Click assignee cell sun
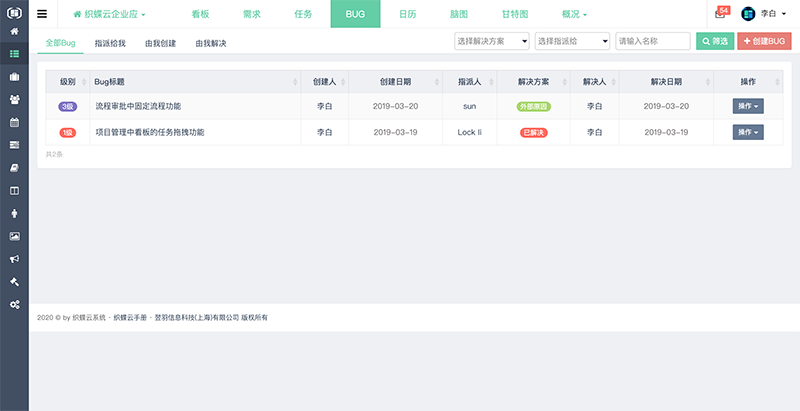 [469, 106]
